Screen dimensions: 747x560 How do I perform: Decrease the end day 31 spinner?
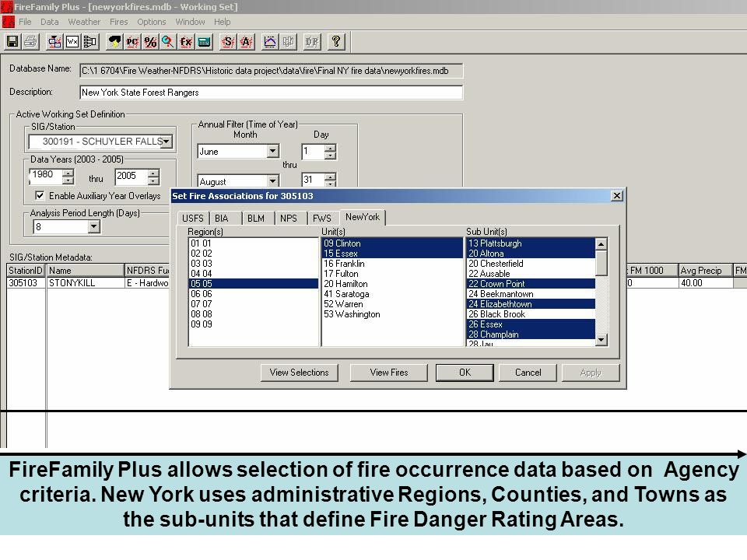coord(330,184)
